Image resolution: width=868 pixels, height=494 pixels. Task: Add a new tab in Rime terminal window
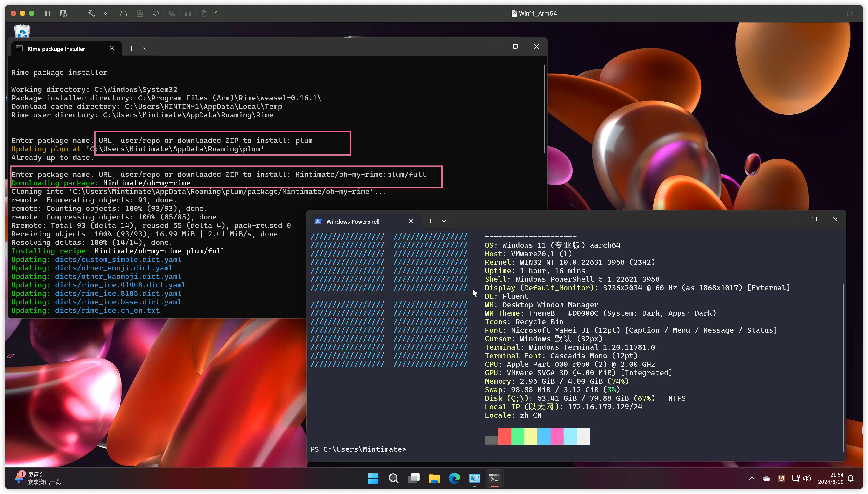131,48
